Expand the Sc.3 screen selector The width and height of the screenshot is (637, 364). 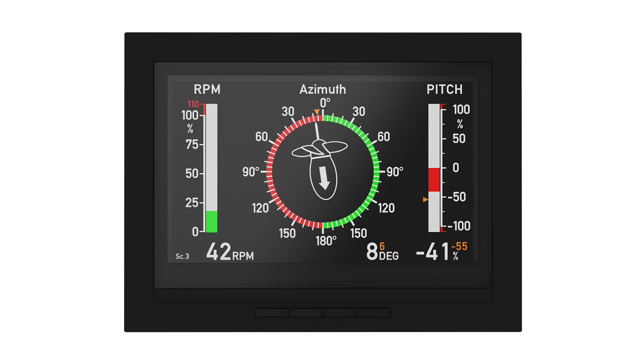(x=182, y=257)
